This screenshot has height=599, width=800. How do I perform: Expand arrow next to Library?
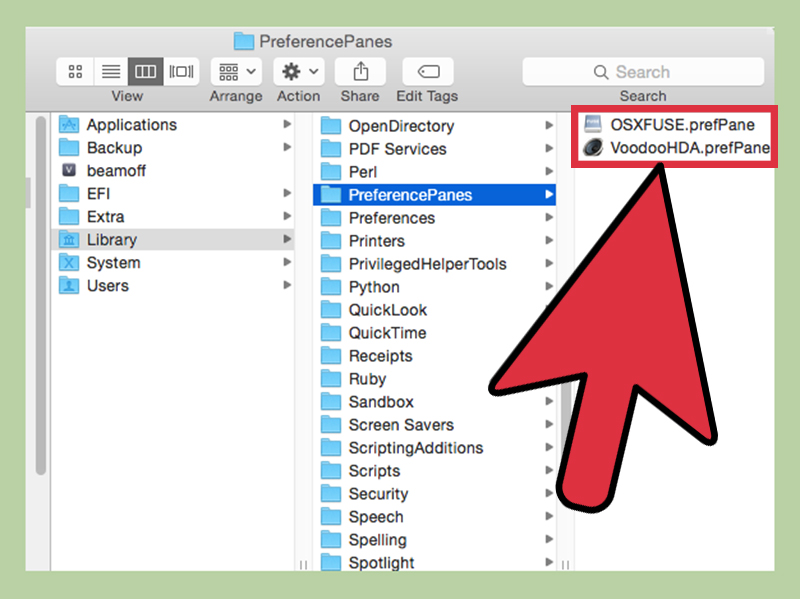pos(287,239)
